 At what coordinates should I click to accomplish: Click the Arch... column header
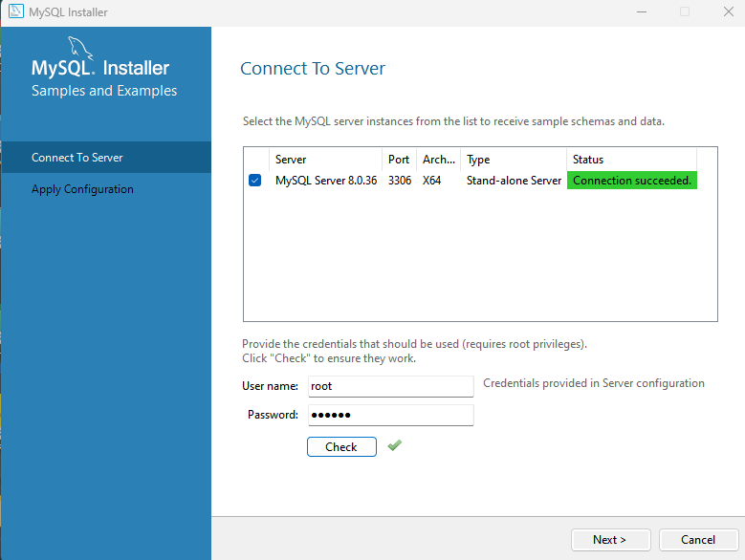point(439,160)
